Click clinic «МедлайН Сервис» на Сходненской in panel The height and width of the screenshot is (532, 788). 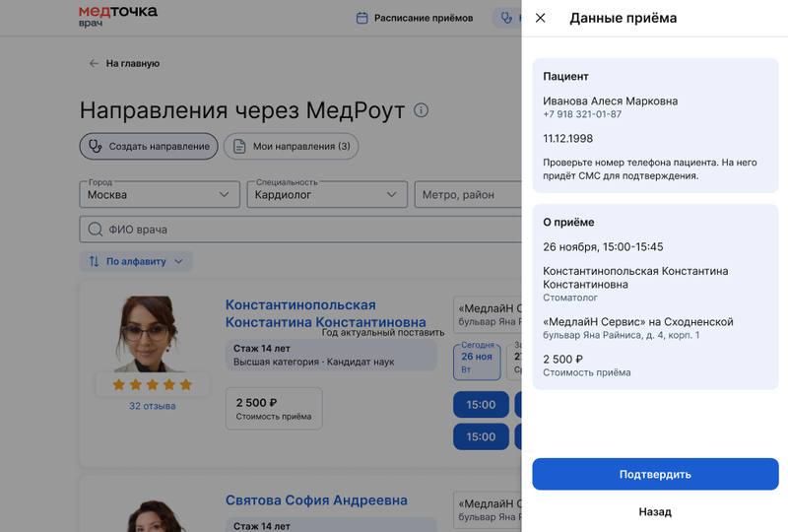(638, 322)
